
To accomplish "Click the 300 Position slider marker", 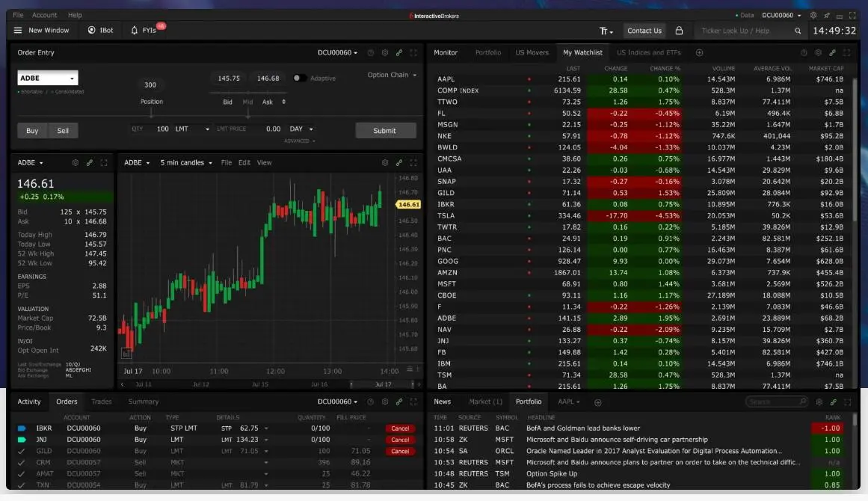I will 150,84.
